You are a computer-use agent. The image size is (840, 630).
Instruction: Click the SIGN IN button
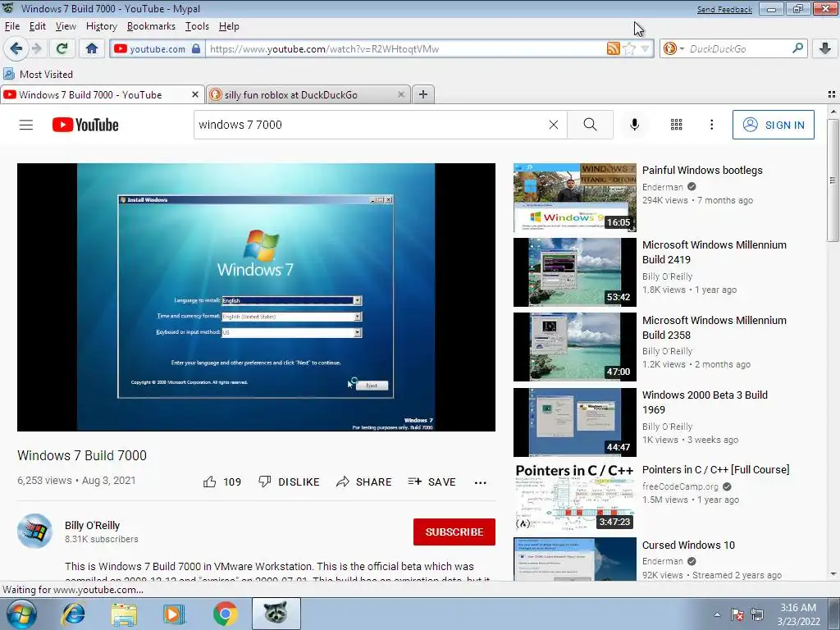(x=773, y=125)
